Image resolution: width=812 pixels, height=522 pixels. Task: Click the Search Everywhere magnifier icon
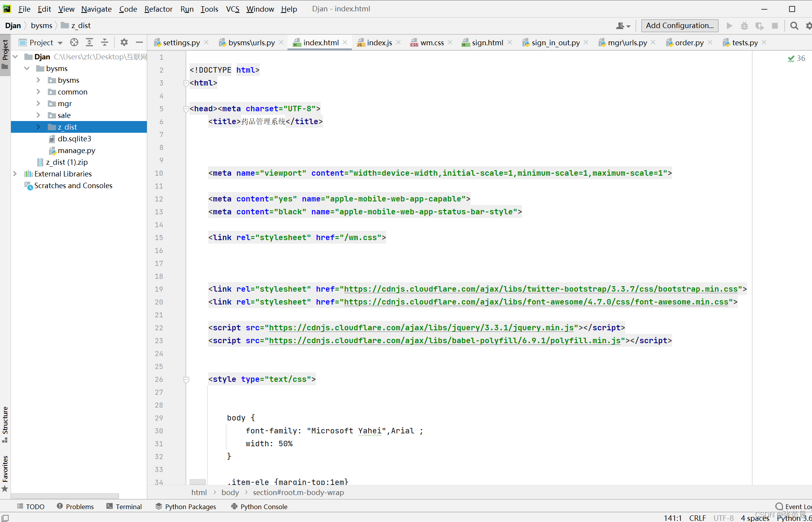coord(794,26)
